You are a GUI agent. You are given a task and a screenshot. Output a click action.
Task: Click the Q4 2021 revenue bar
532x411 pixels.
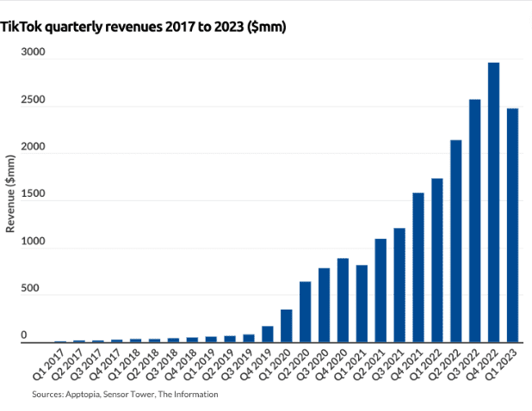[418, 267]
